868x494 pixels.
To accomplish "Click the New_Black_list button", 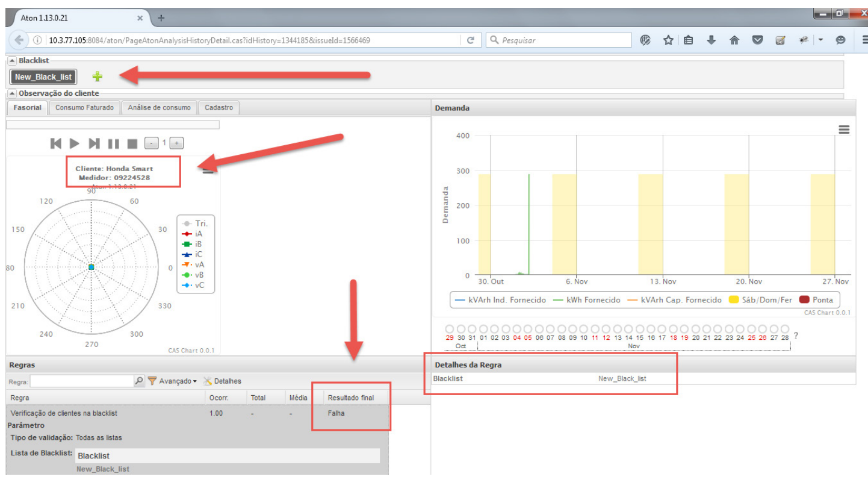I will (43, 77).
